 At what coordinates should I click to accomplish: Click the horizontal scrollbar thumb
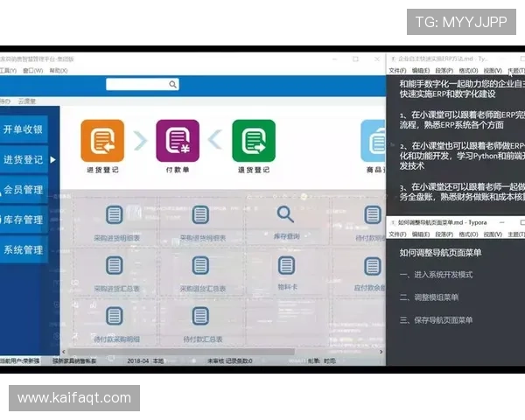point(181,352)
